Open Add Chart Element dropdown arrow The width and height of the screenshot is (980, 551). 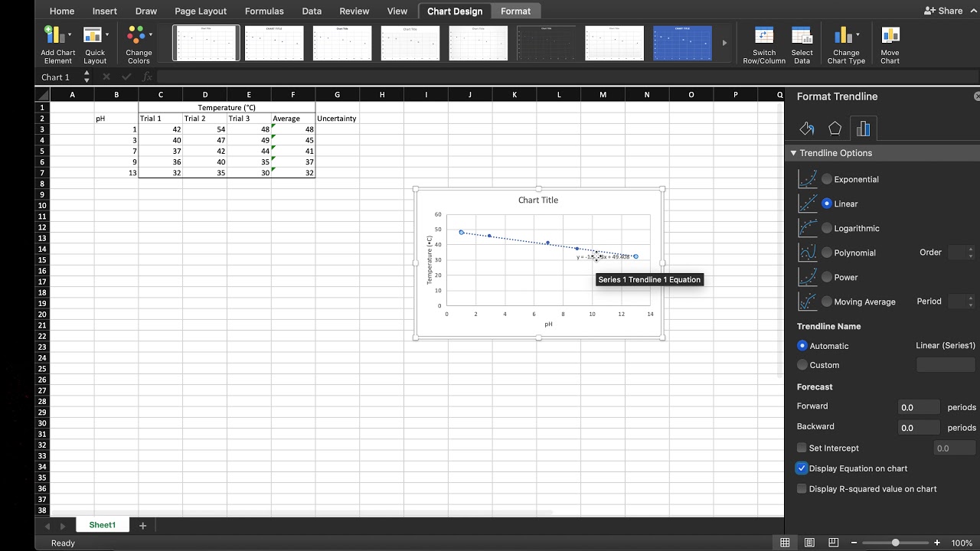tap(70, 34)
